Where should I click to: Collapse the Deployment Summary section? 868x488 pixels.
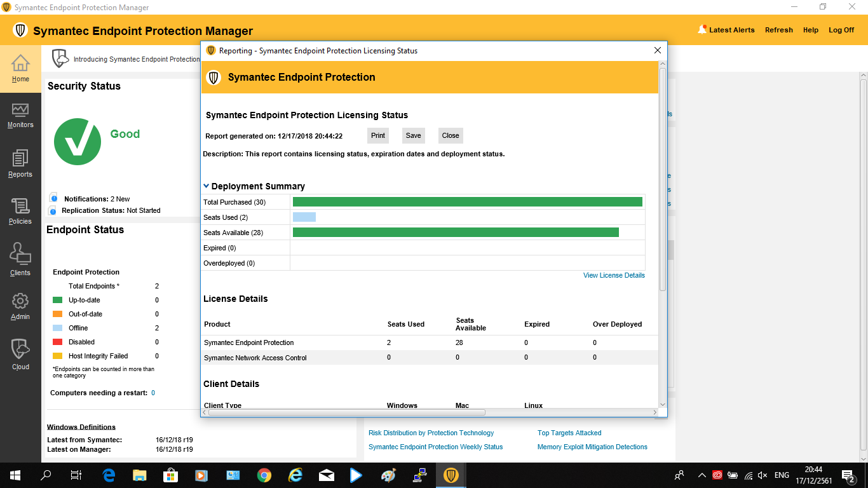pos(207,186)
